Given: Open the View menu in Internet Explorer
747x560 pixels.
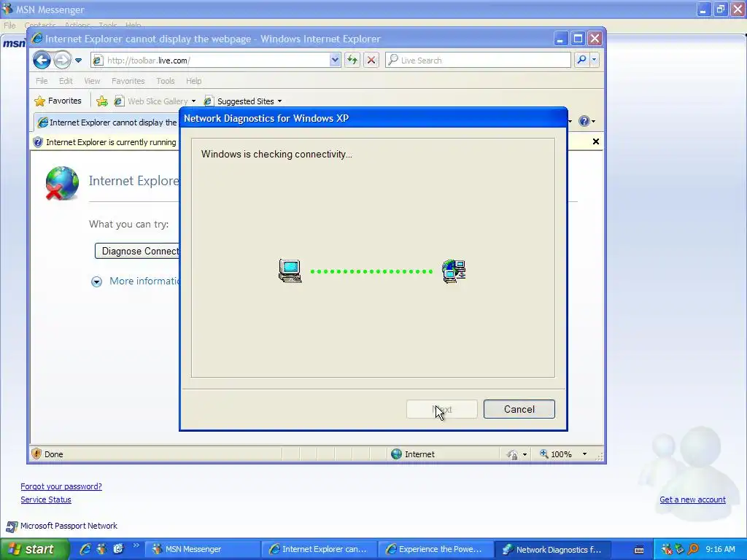Looking at the screenshot, I should [x=92, y=81].
